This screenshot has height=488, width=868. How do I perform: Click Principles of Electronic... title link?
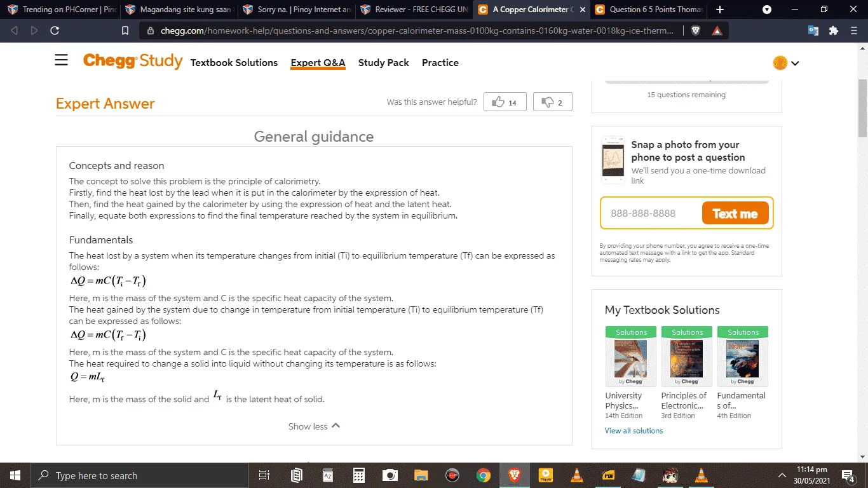(684, 400)
